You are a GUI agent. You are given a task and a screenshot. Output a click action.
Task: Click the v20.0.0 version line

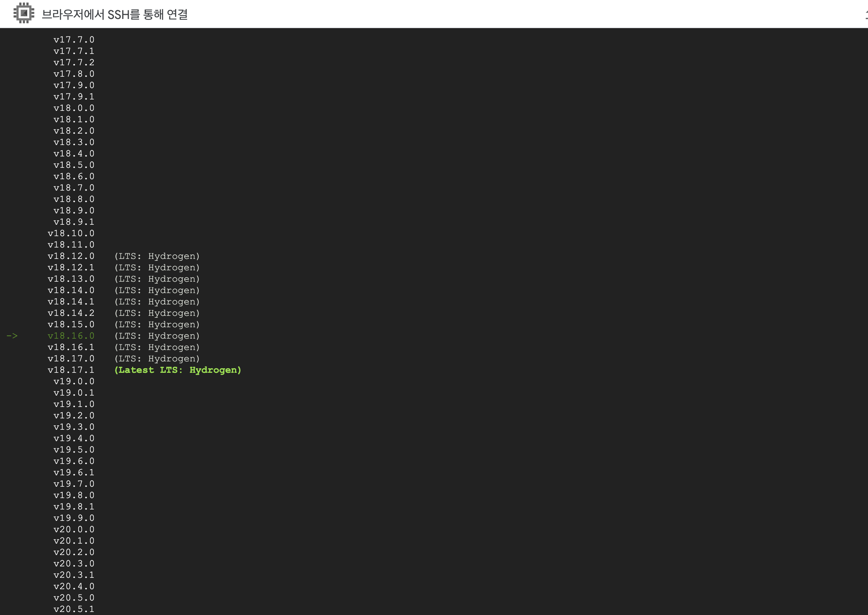point(74,529)
